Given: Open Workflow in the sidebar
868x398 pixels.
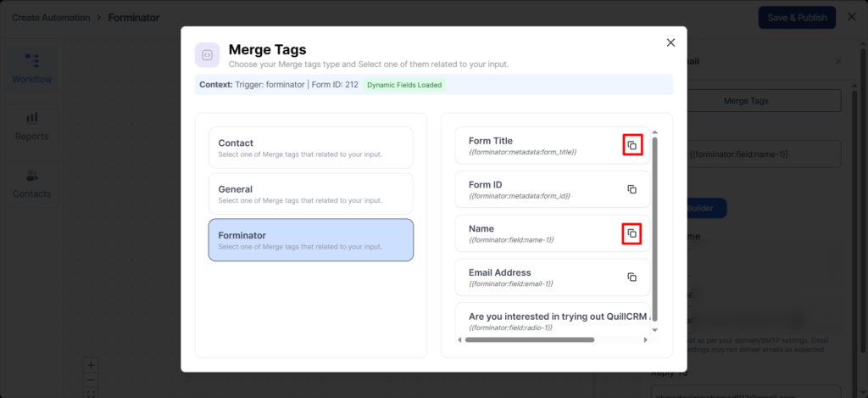Looking at the screenshot, I should 31,69.
